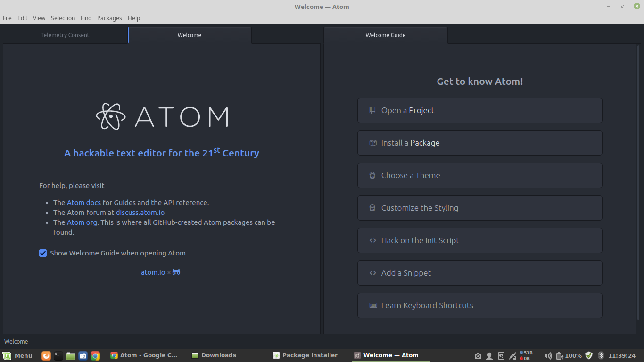This screenshot has height=362, width=644.
Task: Click the Linux Mint Menu button
Action: click(x=17, y=355)
